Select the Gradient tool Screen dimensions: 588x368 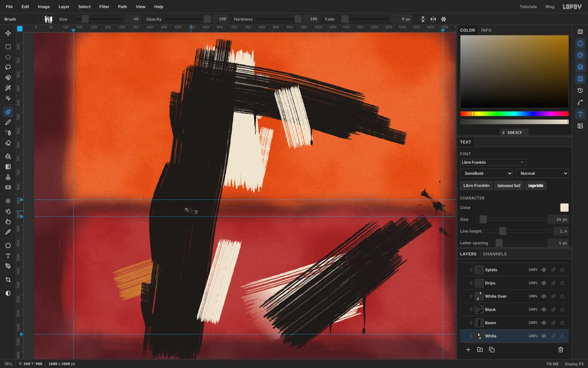pyautogui.click(x=8, y=167)
